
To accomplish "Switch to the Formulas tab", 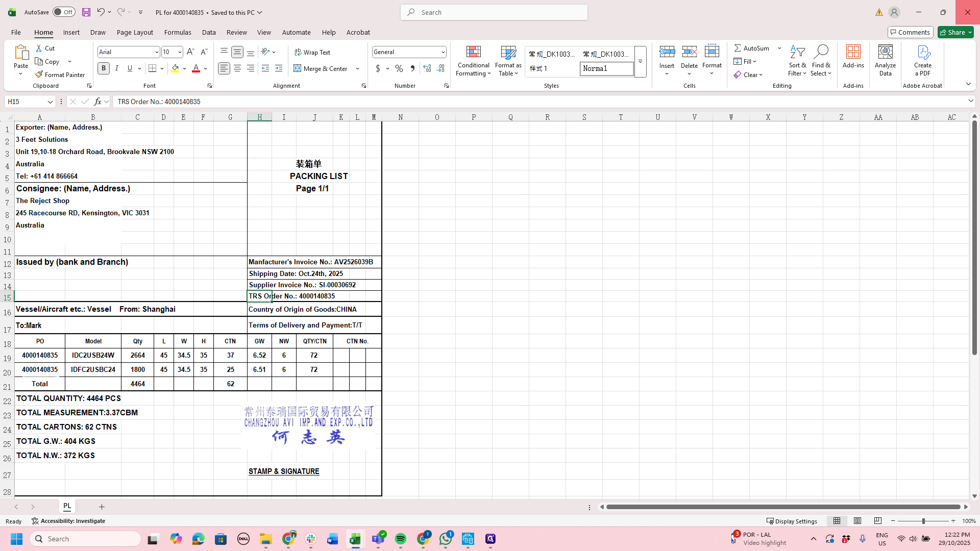I will [178, 32].
